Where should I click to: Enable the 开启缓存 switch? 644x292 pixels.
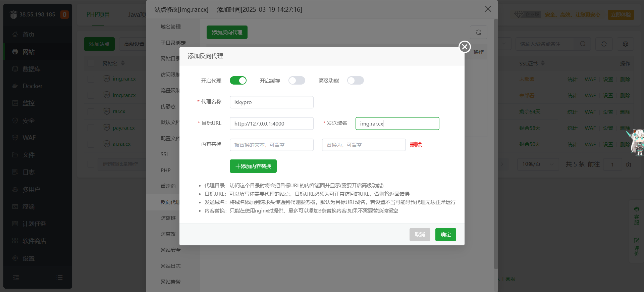(297, 81)
